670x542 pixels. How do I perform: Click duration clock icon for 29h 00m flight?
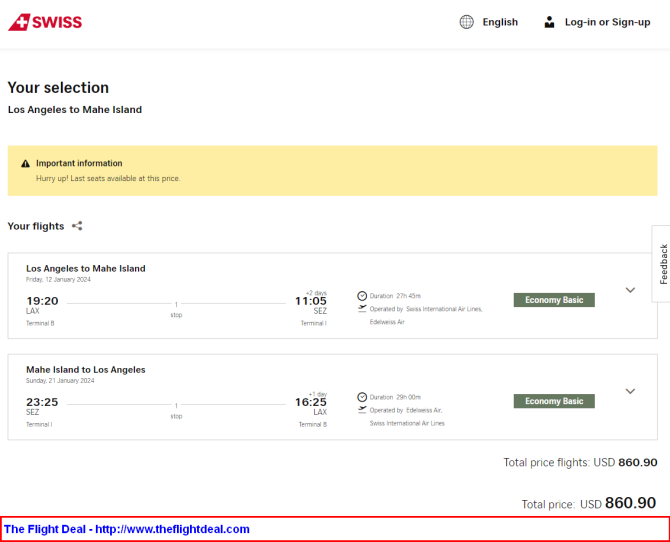click(x=362, y=397)
